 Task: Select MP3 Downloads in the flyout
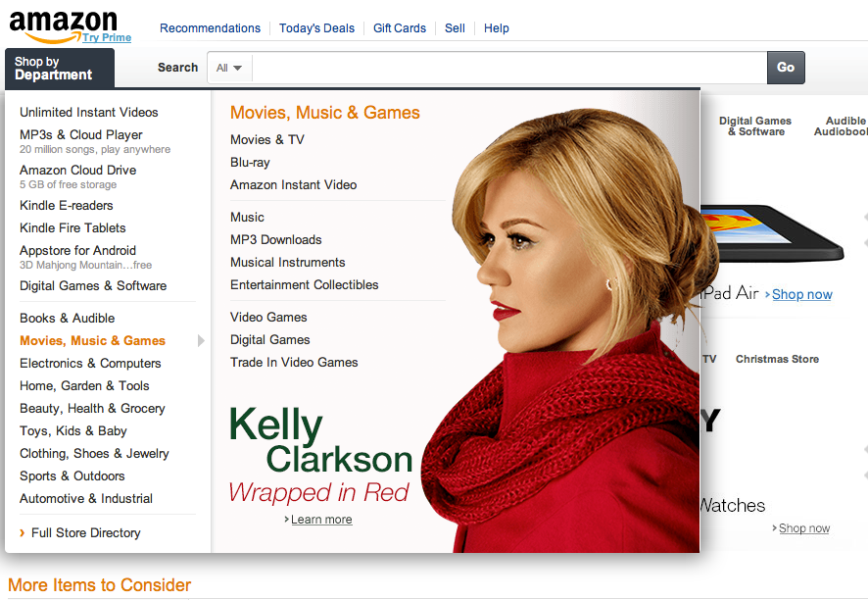pos(275,240)
